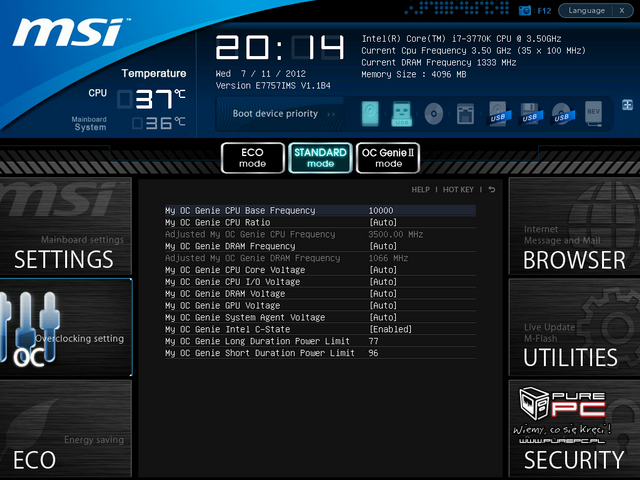Viewport: 640px width, 480px height.
Task: Activate STANDARD mode button
Action: point(320,158)
